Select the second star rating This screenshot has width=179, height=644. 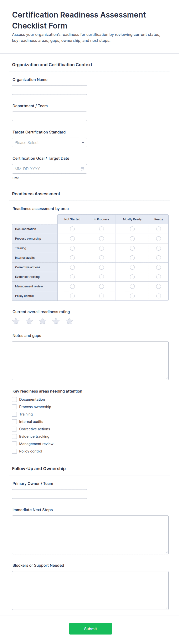pos(29,321)
